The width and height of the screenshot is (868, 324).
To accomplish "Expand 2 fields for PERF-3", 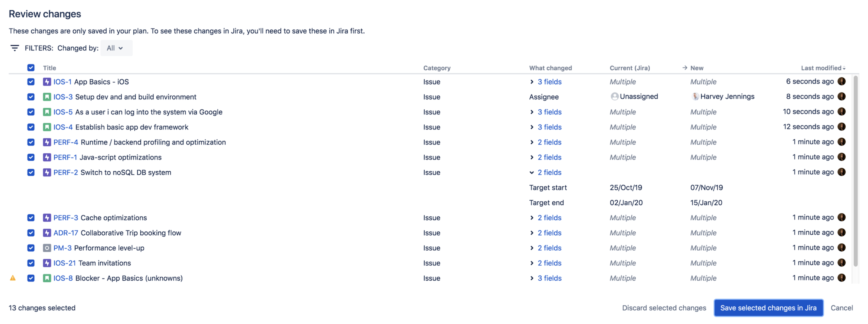I will (x=546, y=218).
